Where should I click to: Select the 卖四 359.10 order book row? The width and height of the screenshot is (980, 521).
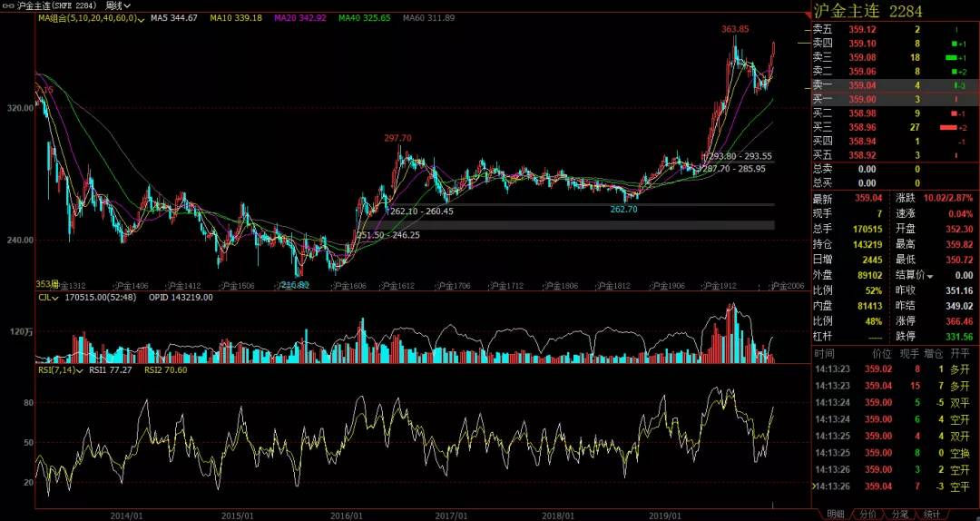pos(896,44)
